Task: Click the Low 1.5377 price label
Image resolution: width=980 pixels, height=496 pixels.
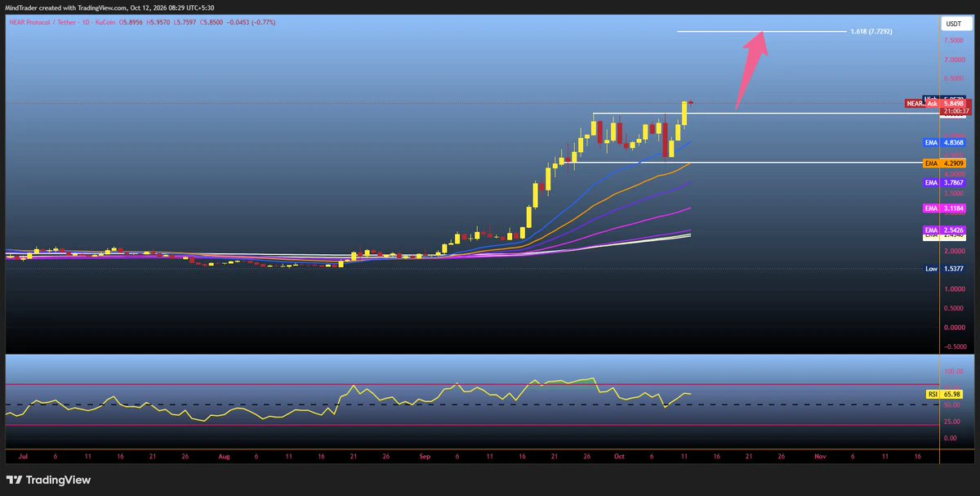Action: pyautogui.click(x=945, y=269)
